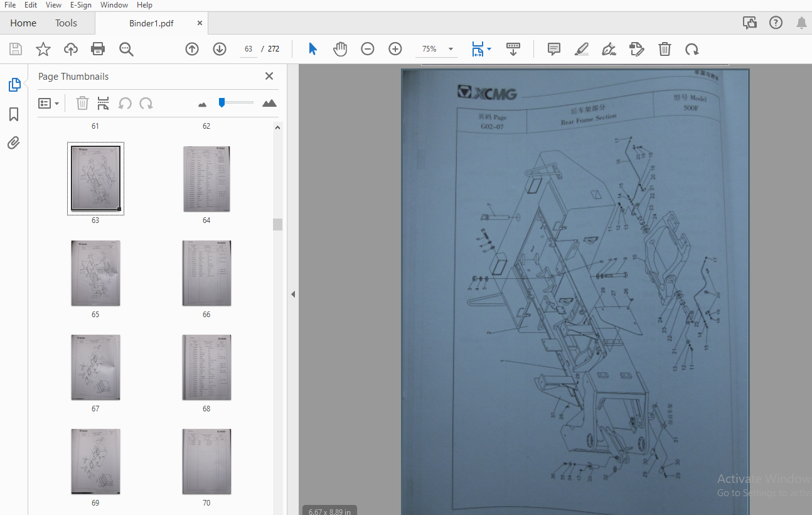Click the thumbnails panel scrollbar handle
This screenshot has height=515, width=812.
(x=277, y=225)
